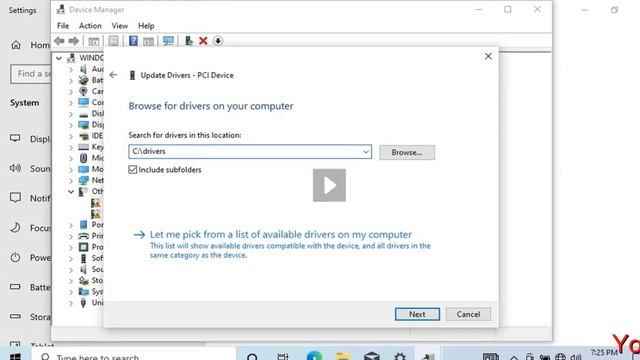Click the Next button
This screenshot has width=640, height=360.
click(417, 314)
